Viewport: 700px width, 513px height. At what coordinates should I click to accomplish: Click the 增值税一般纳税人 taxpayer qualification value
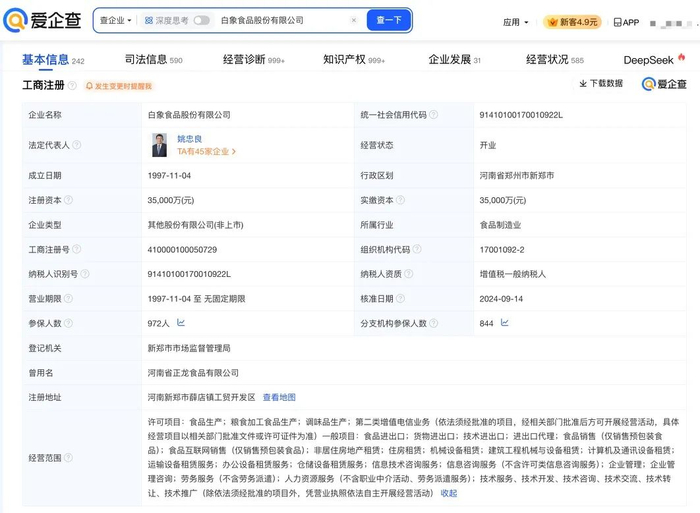(x=512, y=274)
